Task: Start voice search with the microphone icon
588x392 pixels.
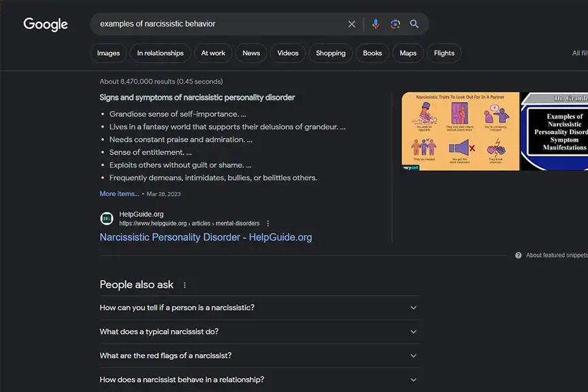Action: tap(376, 24)
